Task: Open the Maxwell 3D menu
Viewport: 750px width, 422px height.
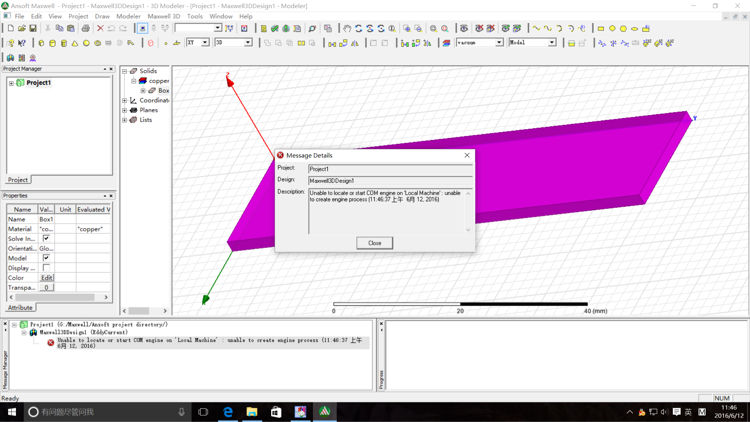Action: coord(164,16)
